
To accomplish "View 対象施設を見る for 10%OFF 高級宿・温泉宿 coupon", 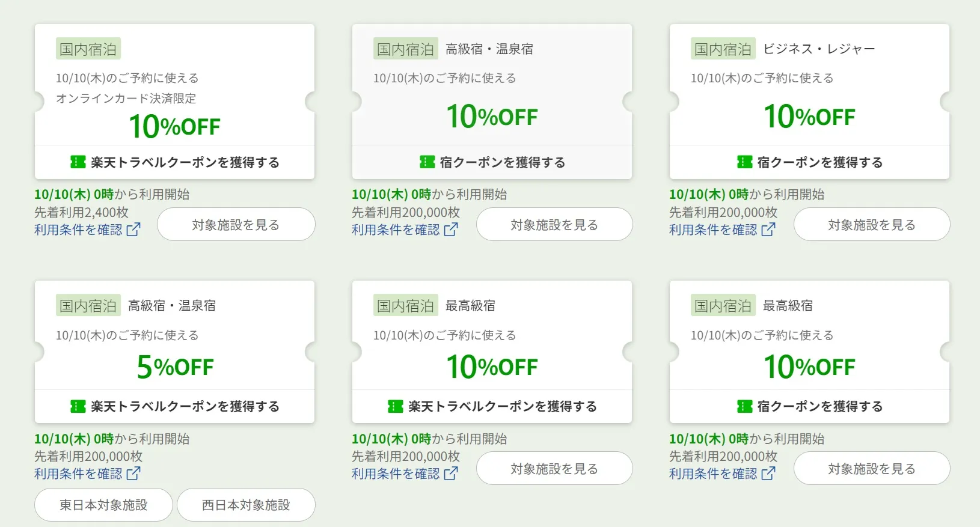I will coord(554,224).
